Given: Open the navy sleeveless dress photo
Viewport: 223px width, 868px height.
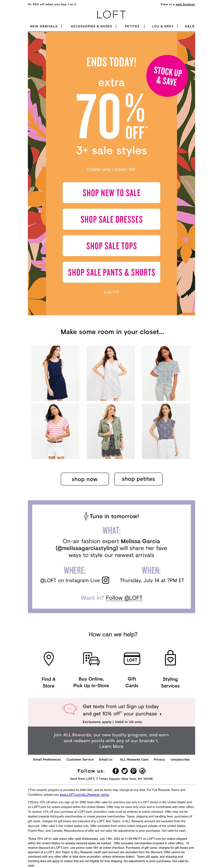Looking at the screenshot, I should pos(55,373).
